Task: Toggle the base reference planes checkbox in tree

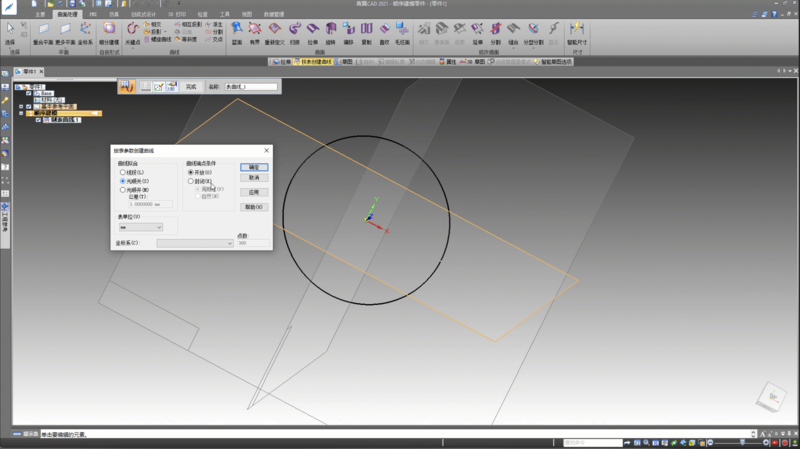Action: tap(29, 107)
